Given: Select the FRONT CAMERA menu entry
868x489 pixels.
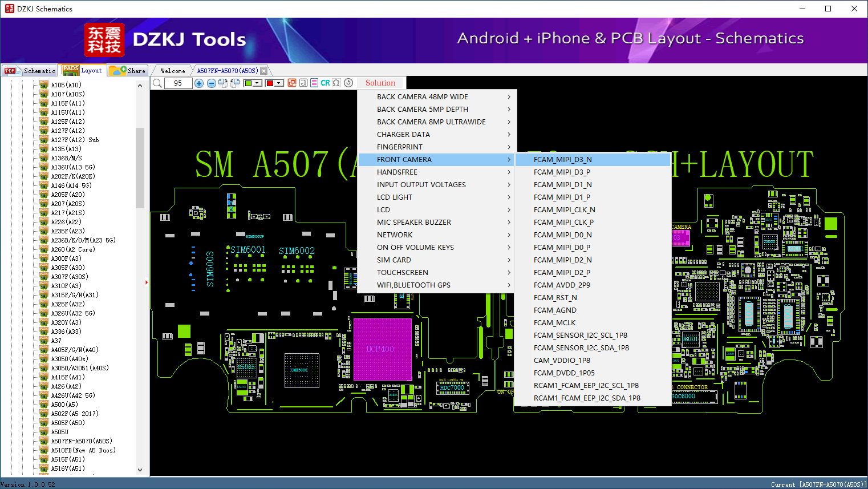Looking at the screenshot, I should [x=437, y=160].
